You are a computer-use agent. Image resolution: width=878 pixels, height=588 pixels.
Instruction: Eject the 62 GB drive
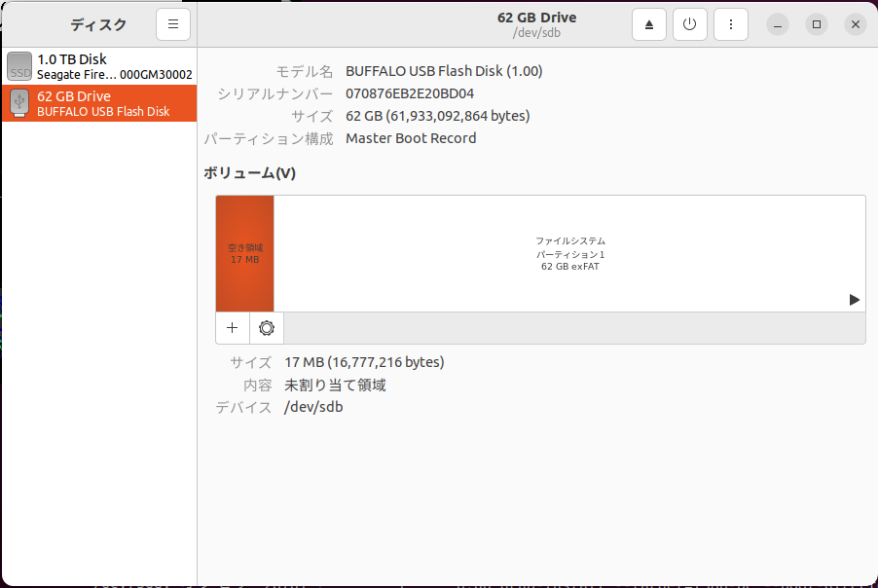tap(649, 24)
